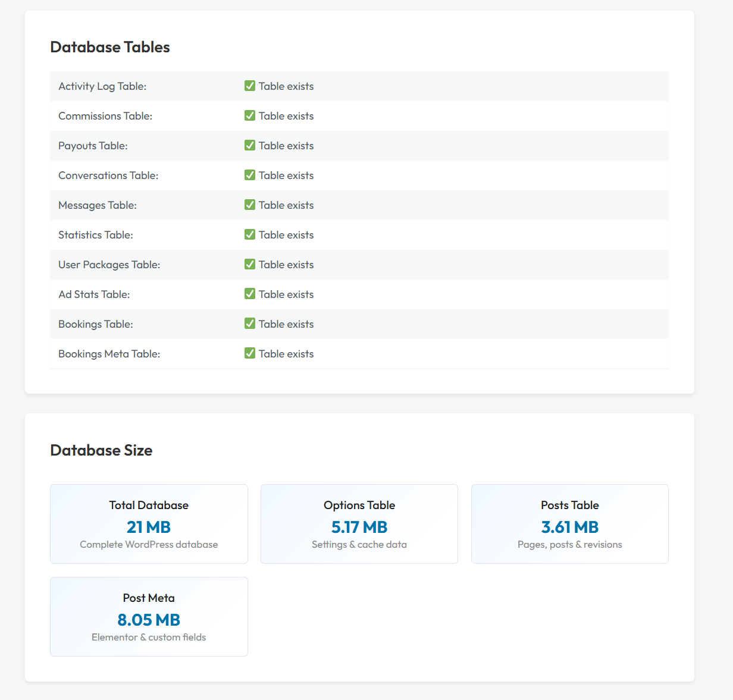Click the User Packages Table checkmark
Image resolution: width=733 pixels, height=700 pixels.
tap(250, 264)
